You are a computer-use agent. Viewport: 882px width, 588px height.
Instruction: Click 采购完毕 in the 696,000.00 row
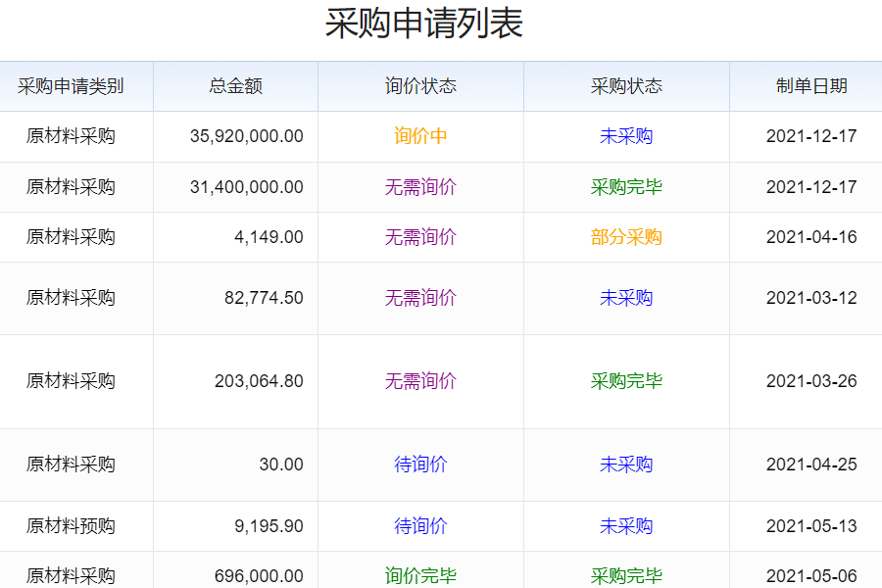pyautogui.click(x=626, y=575)
